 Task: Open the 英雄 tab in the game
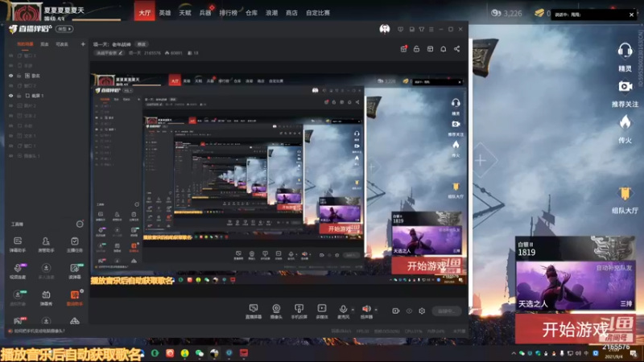[x=165, y=13]
